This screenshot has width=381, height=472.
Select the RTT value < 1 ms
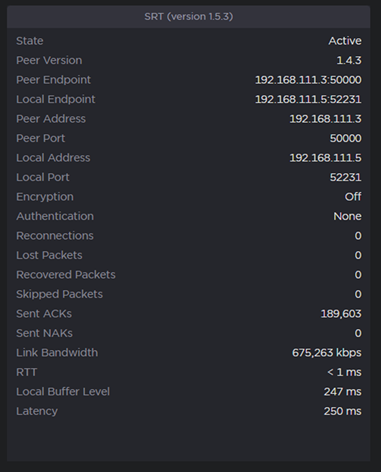tap(344, 372)
